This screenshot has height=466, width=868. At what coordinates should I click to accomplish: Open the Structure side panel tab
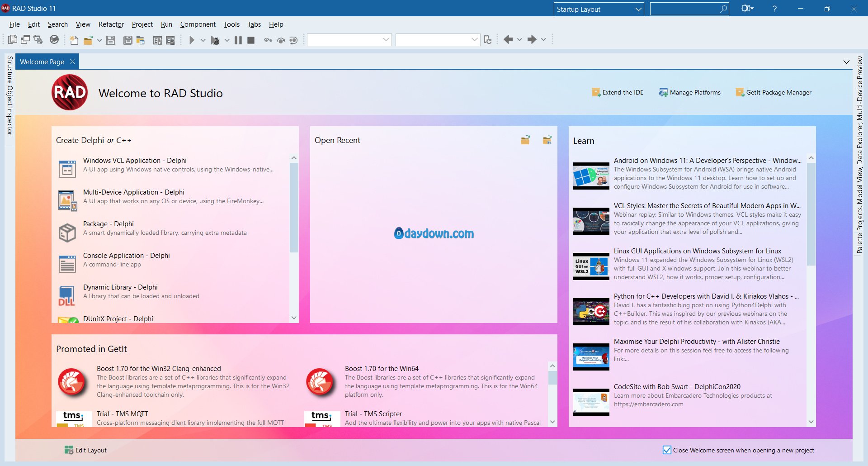(x=9, y=70)
